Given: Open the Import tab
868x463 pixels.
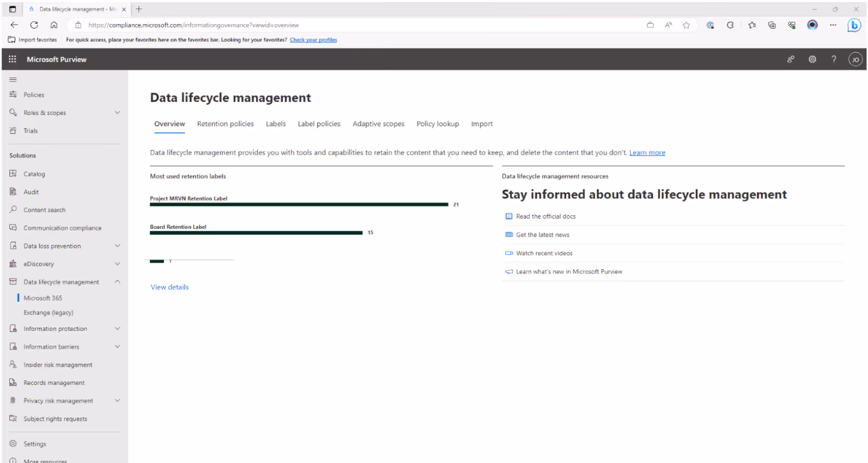Looking at the screenshot, I should coord(482,124).
